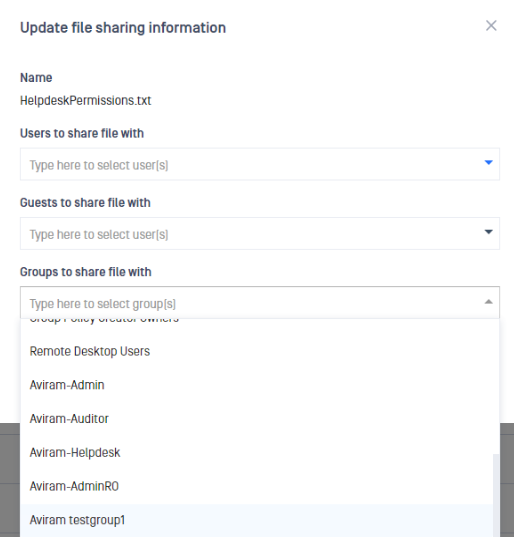514x537 pixels.
Task: Click the Update file sharing information heading
Action: click(123, 28)
